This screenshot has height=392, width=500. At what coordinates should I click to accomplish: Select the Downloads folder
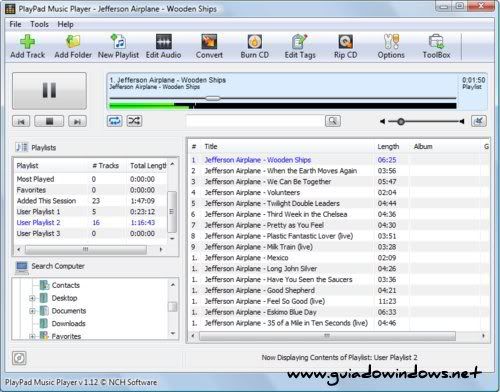pos(68,324)
